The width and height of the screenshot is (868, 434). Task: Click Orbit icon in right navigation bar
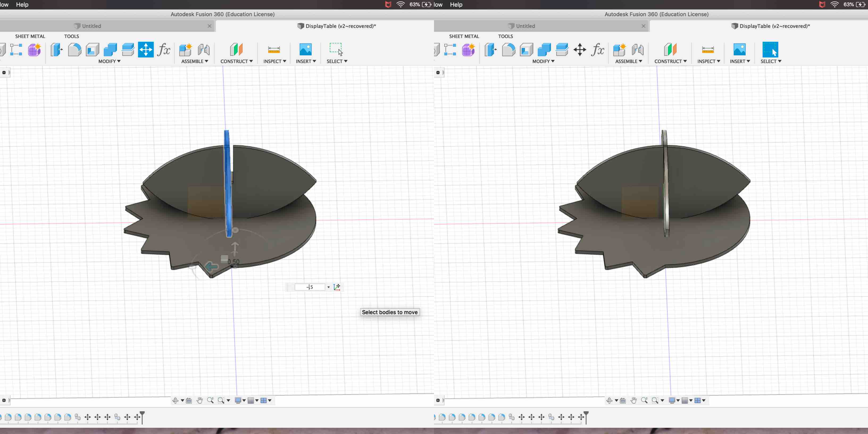(609, 400)
